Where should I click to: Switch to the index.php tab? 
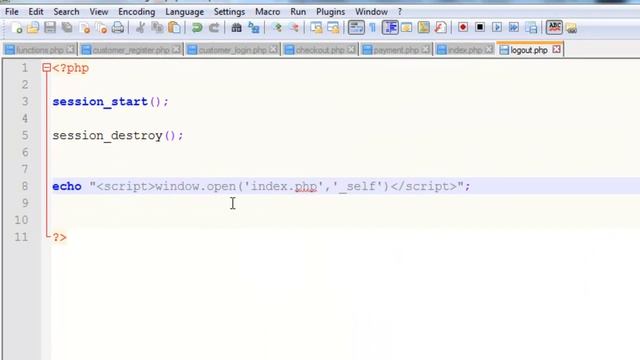465,50
